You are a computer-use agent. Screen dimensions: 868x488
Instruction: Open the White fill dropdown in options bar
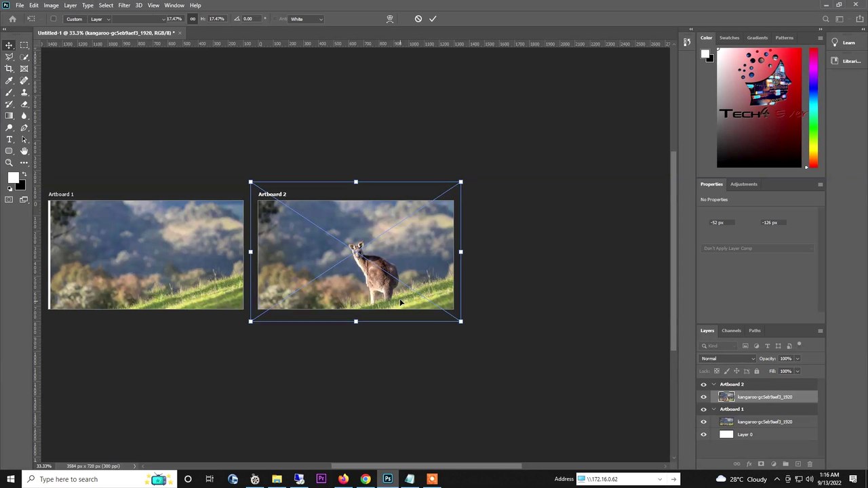[307, 19]
